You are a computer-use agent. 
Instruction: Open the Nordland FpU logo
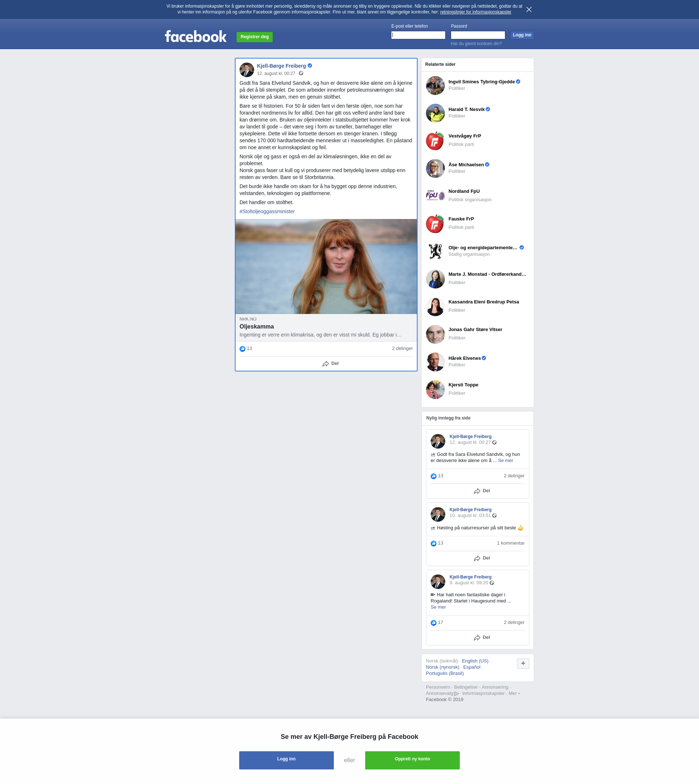(x=435, y=196)
